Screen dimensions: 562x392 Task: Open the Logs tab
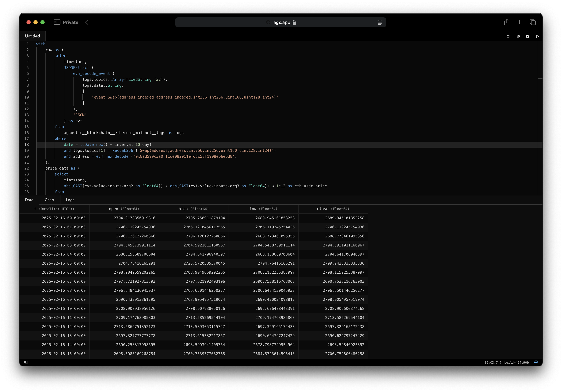coord(70,200)
